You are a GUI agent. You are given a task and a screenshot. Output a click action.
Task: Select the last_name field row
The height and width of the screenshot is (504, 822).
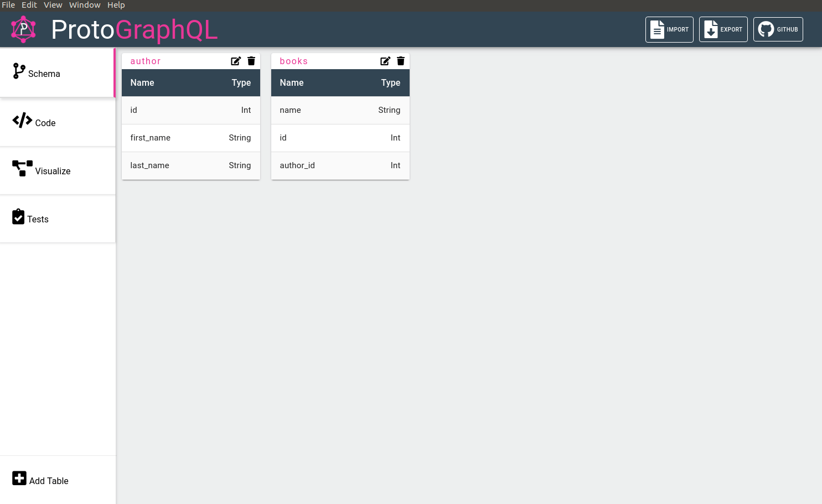tap(191, 165)
